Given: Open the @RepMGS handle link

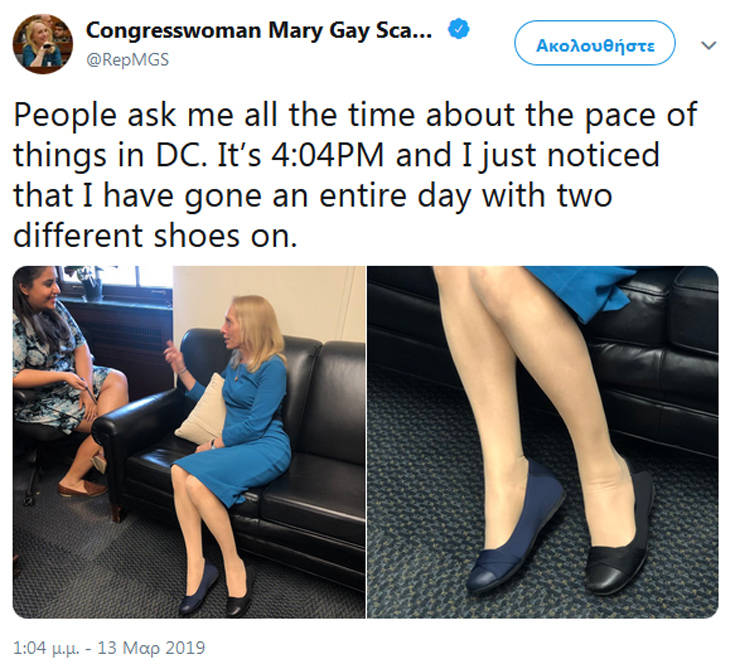Looking at the screenshot, I should click(128, 60).
